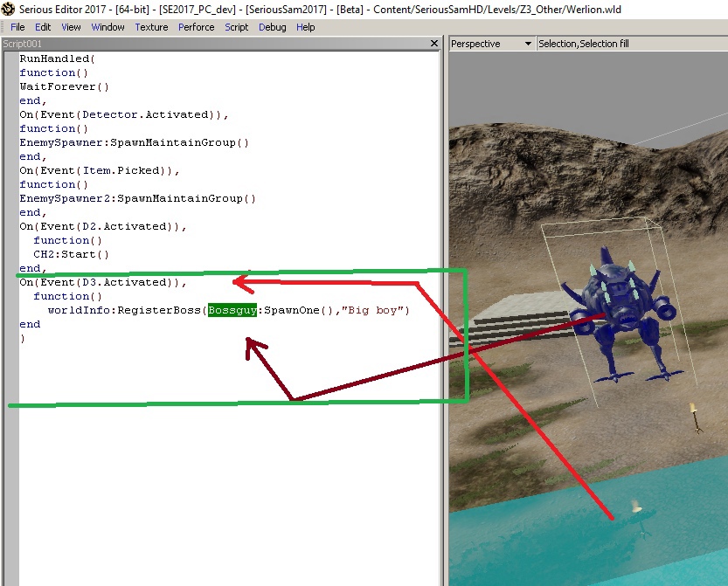Open the Help menu
Screen dimensions: 728x586
(x=306, y=27)
